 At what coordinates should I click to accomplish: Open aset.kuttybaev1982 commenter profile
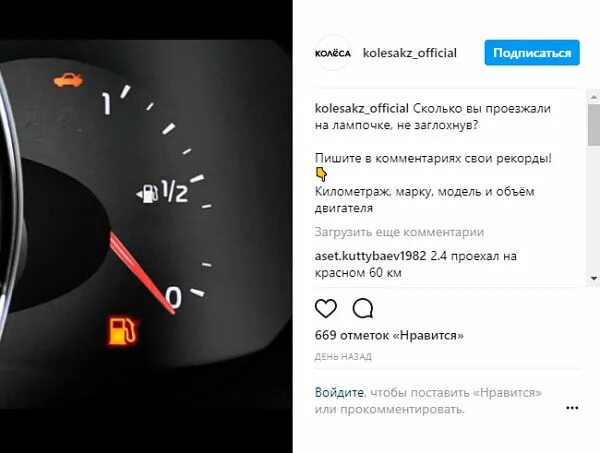pyautogui.click(x=370, y=256)
